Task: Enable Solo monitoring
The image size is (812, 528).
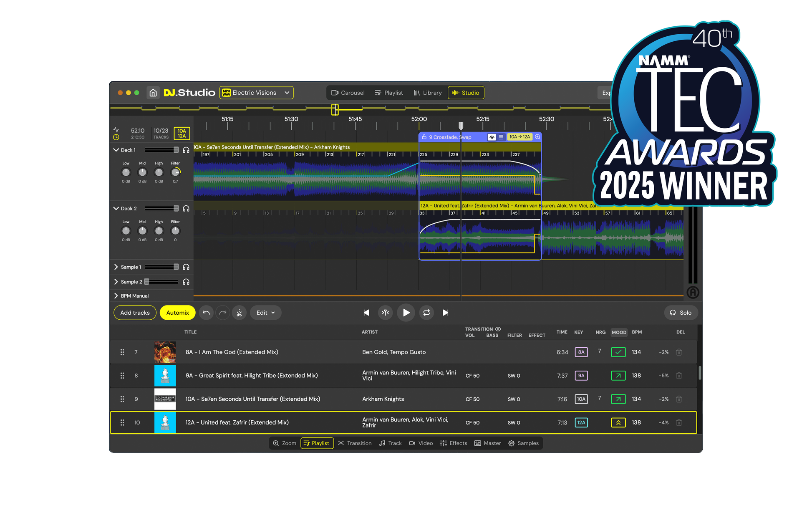Action: click(x=681, y=313)
